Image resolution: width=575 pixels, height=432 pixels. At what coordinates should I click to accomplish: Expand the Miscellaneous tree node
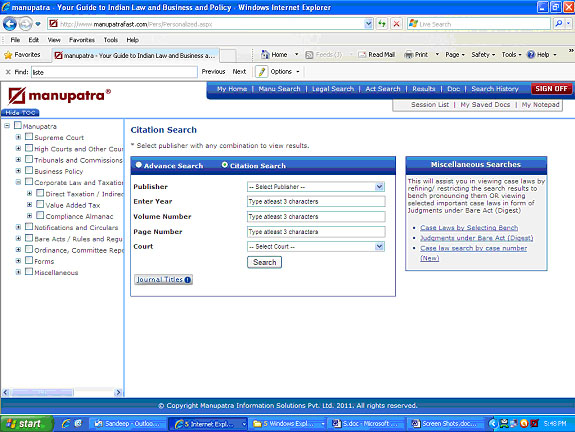18,272
